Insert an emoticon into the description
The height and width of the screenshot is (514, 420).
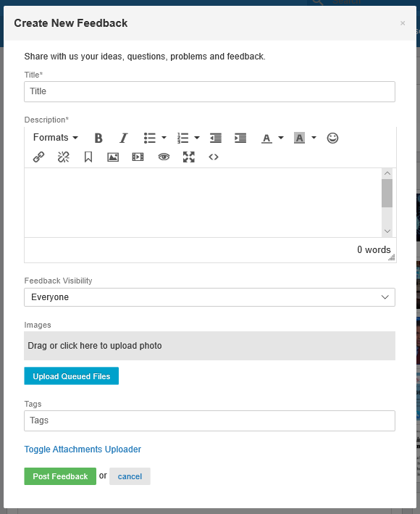[332, 138]
